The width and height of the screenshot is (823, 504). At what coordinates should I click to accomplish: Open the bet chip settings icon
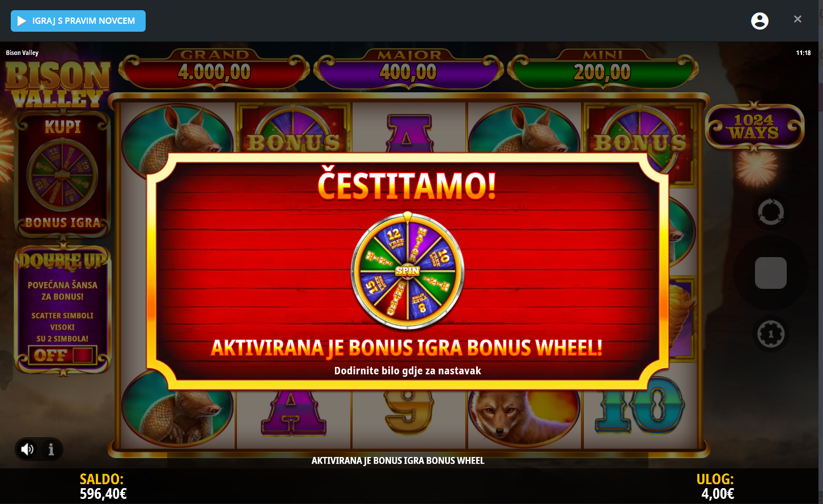pyautogui.click(x=771, y=334)
